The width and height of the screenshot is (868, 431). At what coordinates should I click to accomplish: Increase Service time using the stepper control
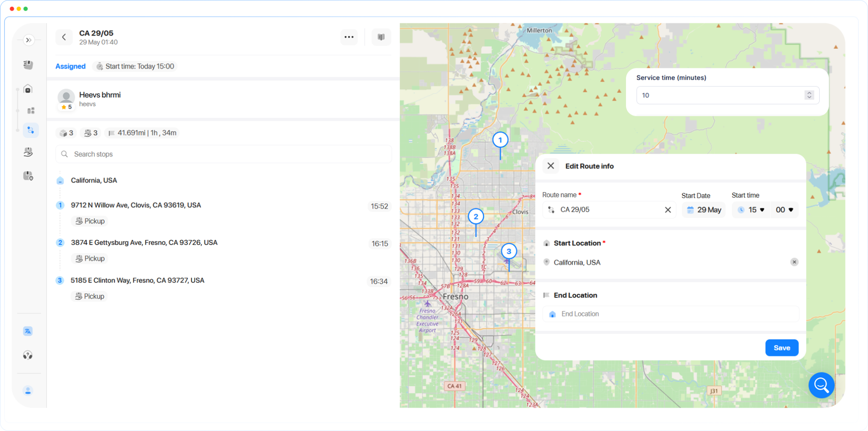coord(810,93)
